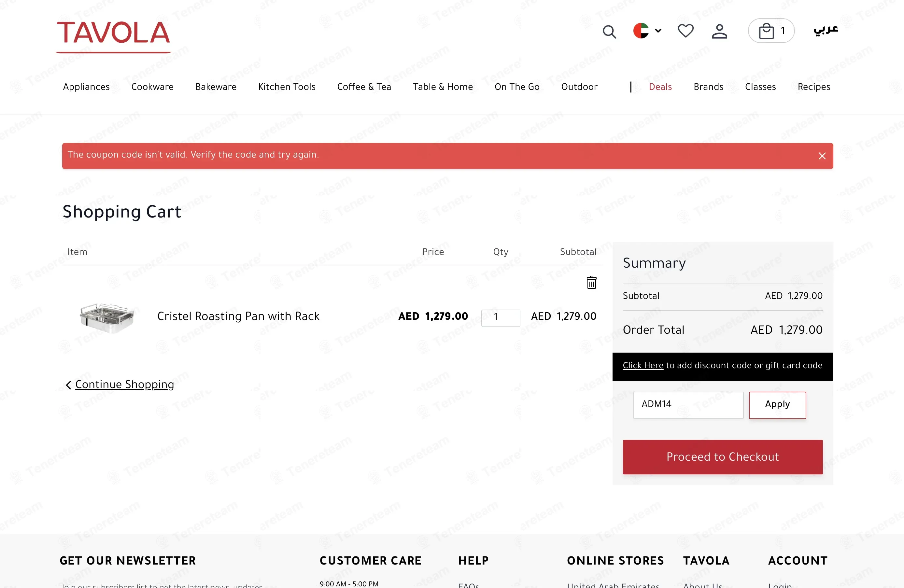Open the Outdoor menu

(x=579, y=87)
